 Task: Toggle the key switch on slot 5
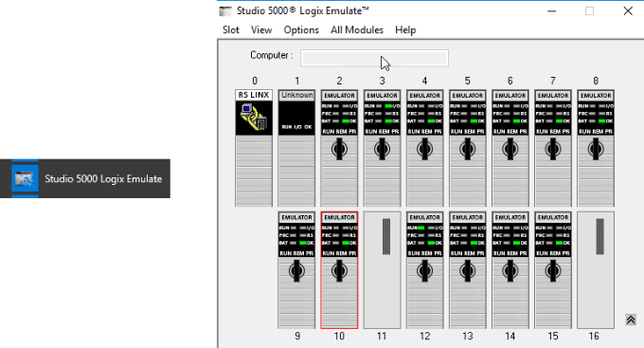468,149
